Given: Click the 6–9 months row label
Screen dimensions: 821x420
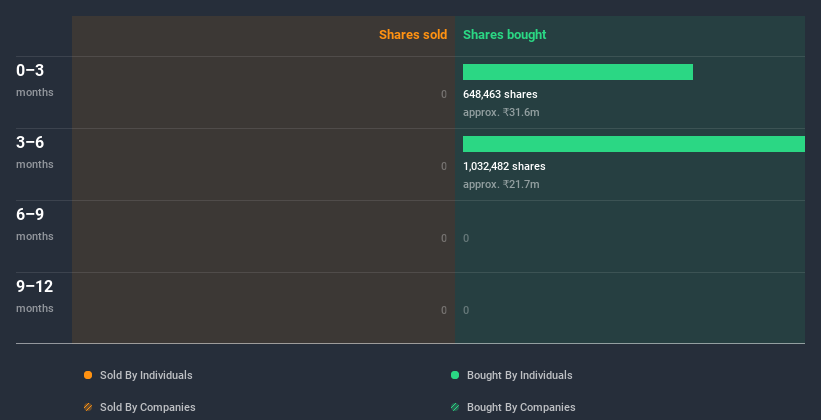Looking at the screenshot, I should click(x=35, y=224).
